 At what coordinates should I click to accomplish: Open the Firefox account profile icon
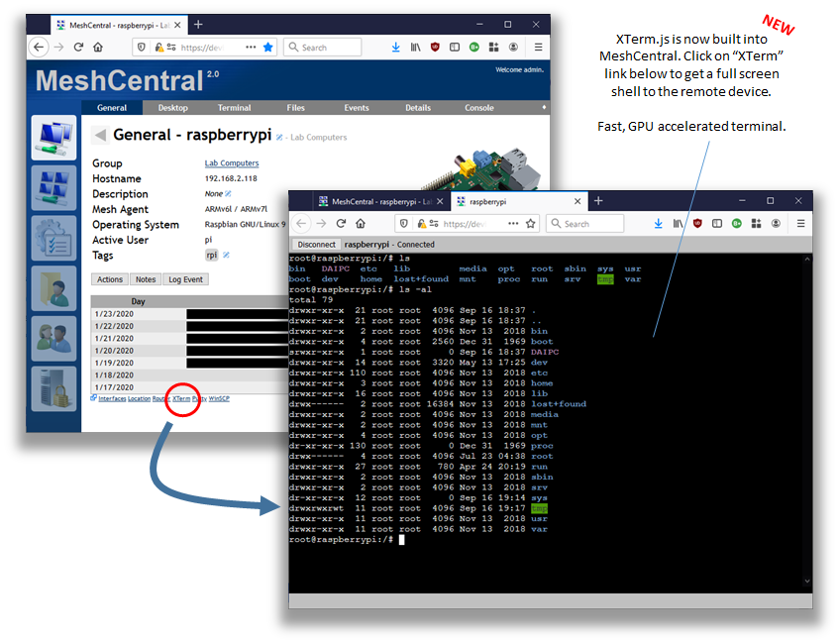point(514,47)
